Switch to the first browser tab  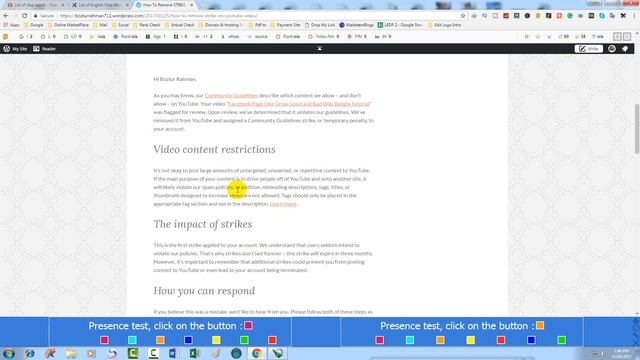[35, 5]
